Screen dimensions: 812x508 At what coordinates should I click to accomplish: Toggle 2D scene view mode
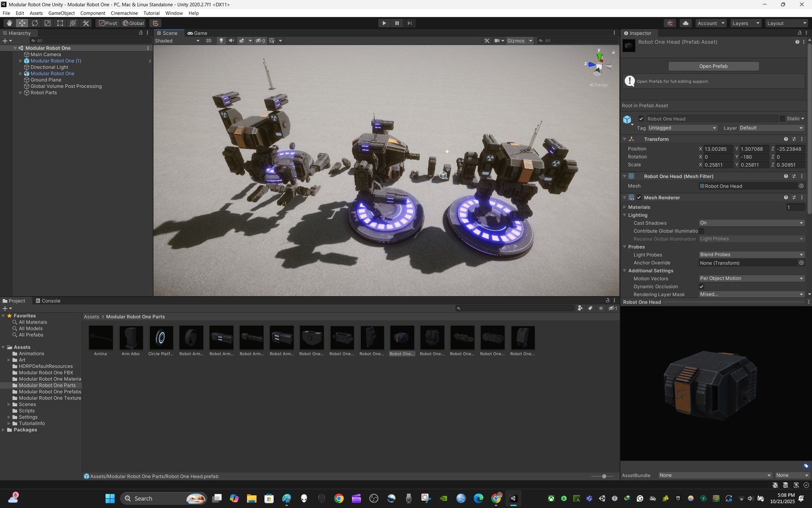(209, 40)
